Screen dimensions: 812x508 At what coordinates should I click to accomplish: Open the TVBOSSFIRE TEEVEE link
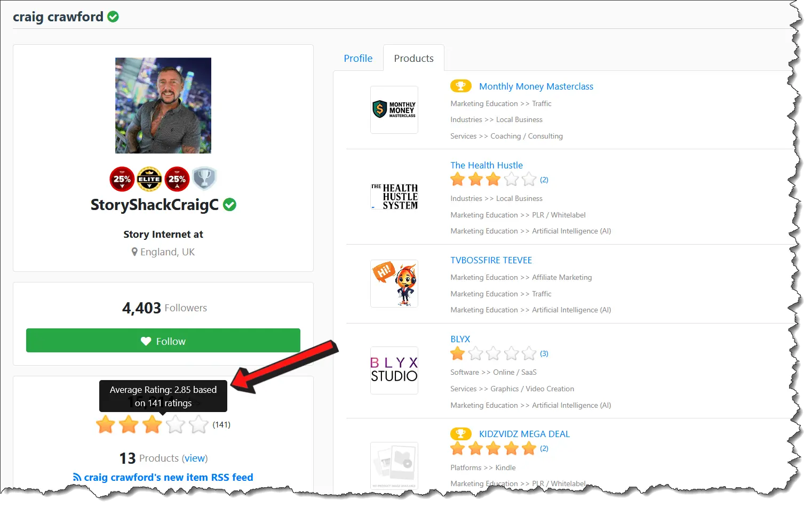[x=491, y=260]
